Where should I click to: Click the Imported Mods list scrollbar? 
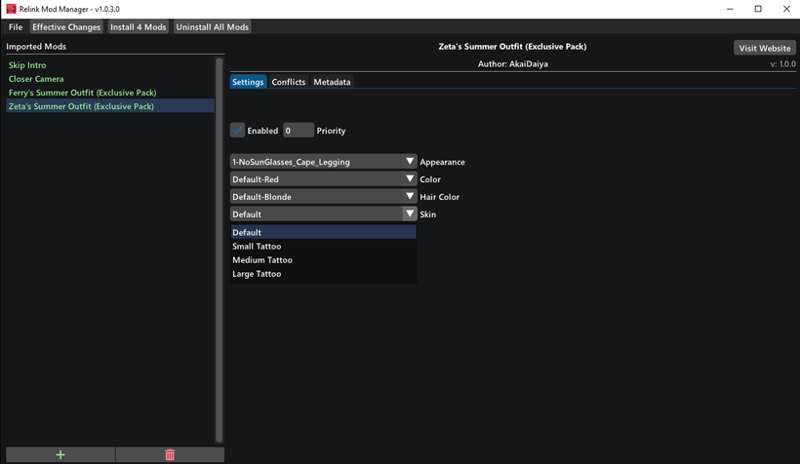(x=219, y=250)
